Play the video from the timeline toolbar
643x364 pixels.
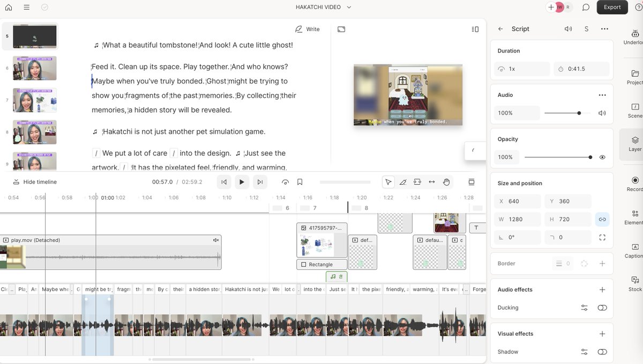242,182
